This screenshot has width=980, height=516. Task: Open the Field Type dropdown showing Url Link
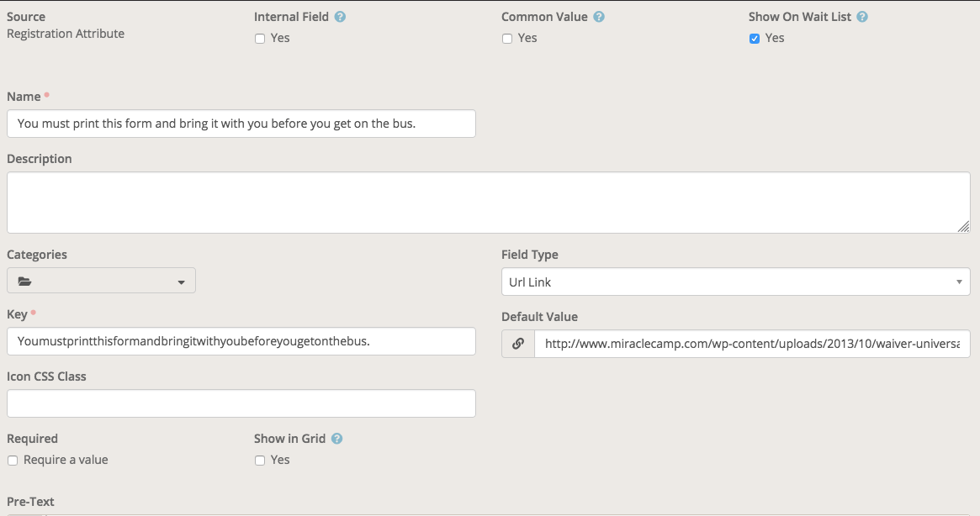point(736,282)
